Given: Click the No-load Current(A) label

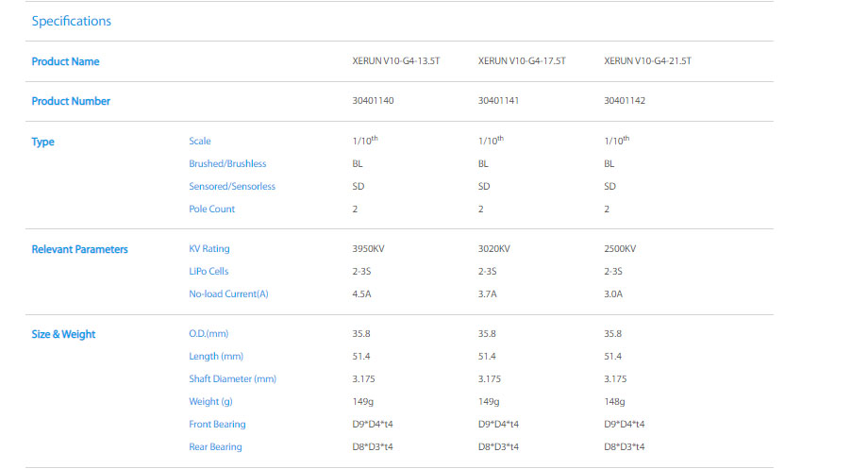Looking at the screenshot, I should [x=228, y=294].
